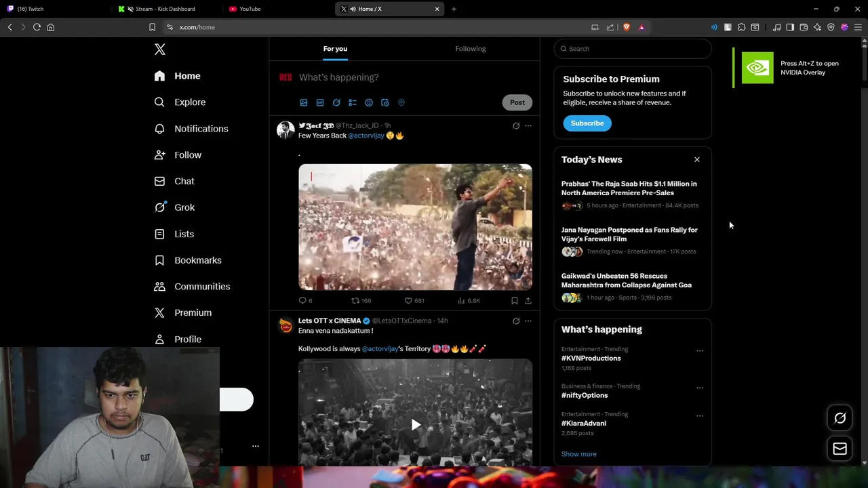
Task: View analytics showing 6.8K views
Action: [469, 300]
